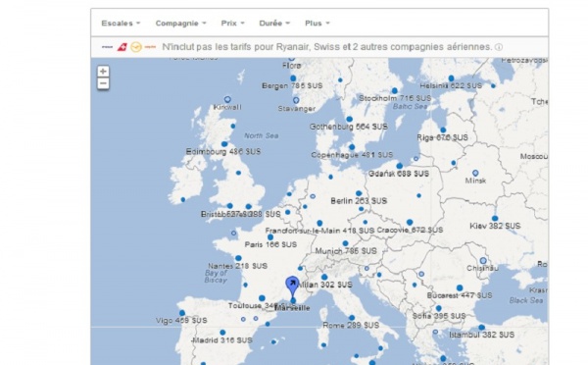Select the 'Istanbul 382 $US' label
The width and height of the screenshot is (588, 365).
pyautogui.click(x=482, y=335)
